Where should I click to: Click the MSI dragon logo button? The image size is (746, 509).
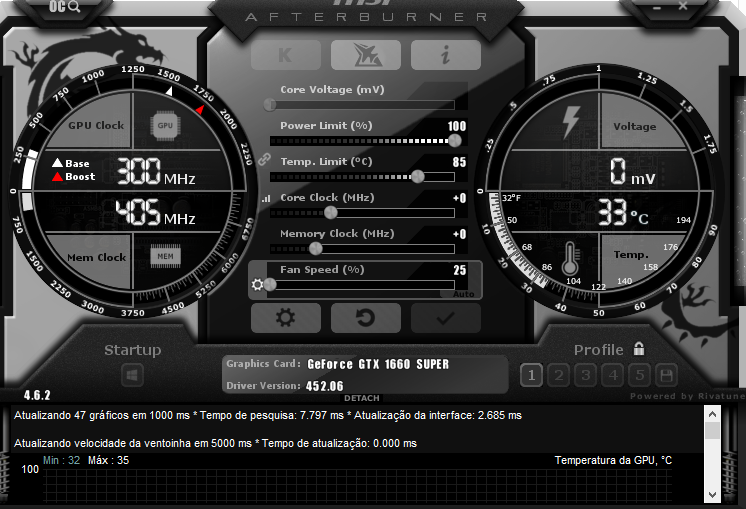click(366, 55)
